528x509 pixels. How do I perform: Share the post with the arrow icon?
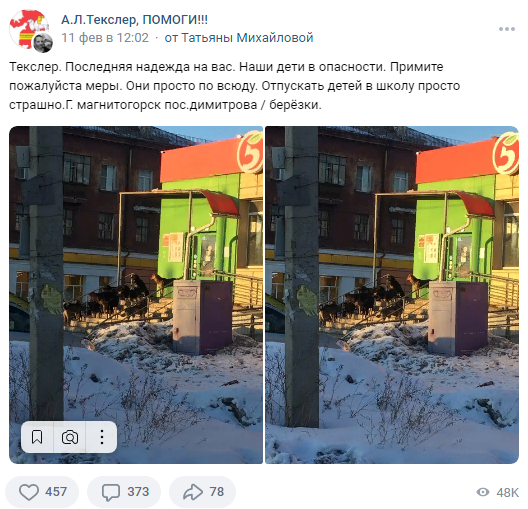tap(193, 492)
